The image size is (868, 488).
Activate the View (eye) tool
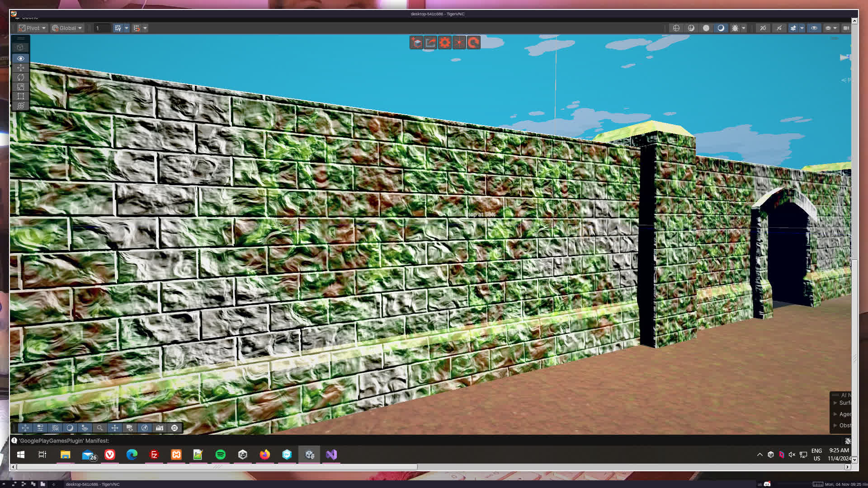(x=20, y=58)
